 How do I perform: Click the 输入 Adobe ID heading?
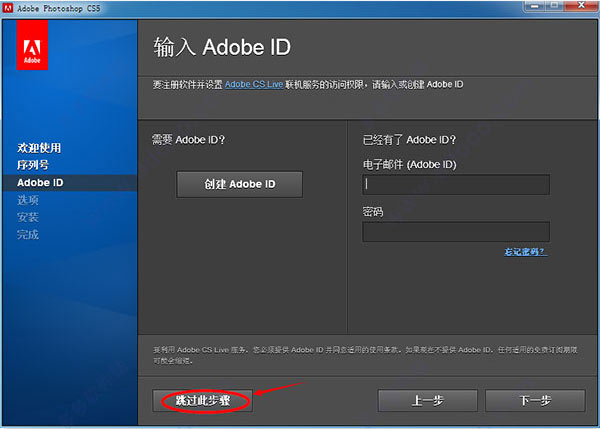222,47
